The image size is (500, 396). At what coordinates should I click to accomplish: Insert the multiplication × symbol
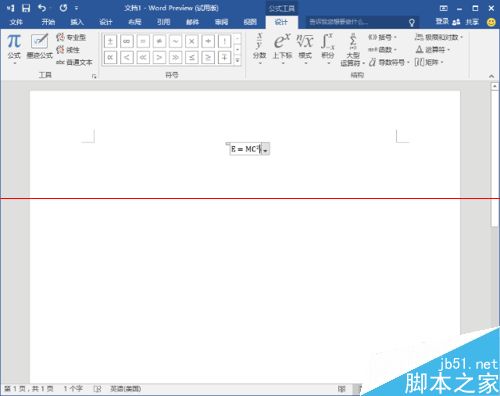[x=192, y=41]
